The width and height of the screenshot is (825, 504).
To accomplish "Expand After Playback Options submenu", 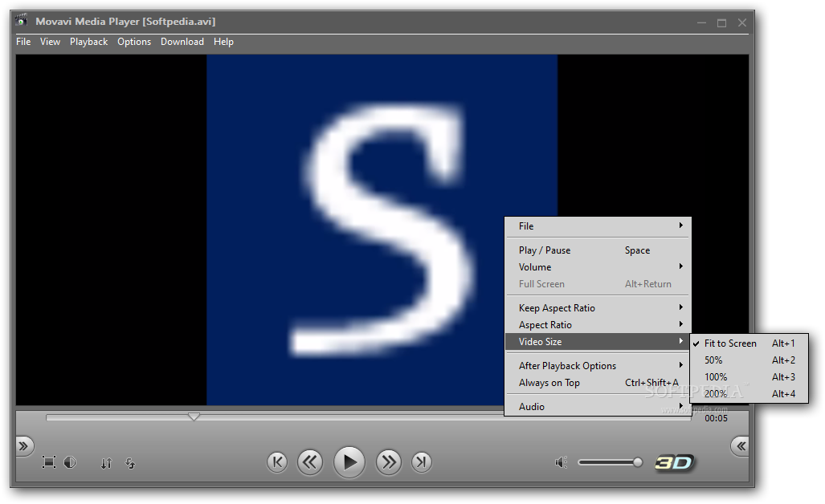I will pos(598,366).
